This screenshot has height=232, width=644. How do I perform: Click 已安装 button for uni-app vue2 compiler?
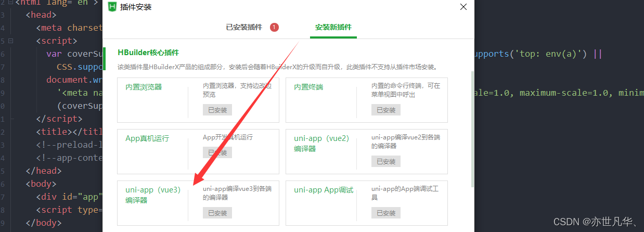386,161
